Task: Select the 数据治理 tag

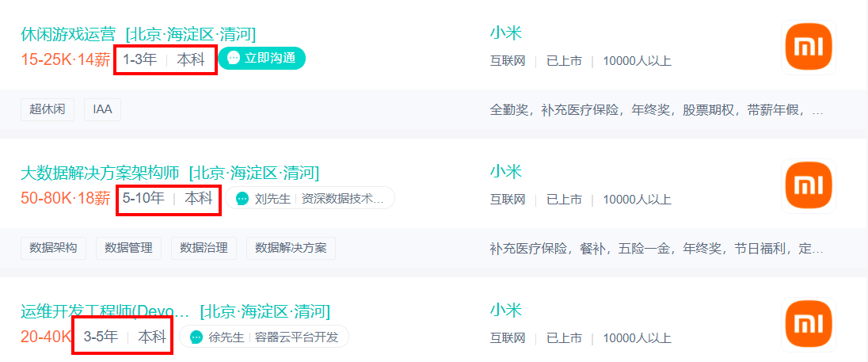Action: tap(204, 248)
